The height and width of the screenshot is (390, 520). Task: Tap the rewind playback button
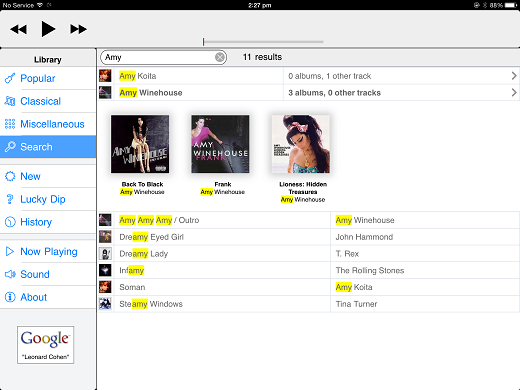[18, 29]
